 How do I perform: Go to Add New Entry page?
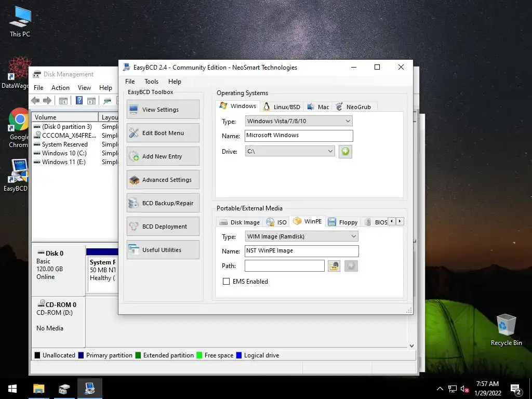163,156
